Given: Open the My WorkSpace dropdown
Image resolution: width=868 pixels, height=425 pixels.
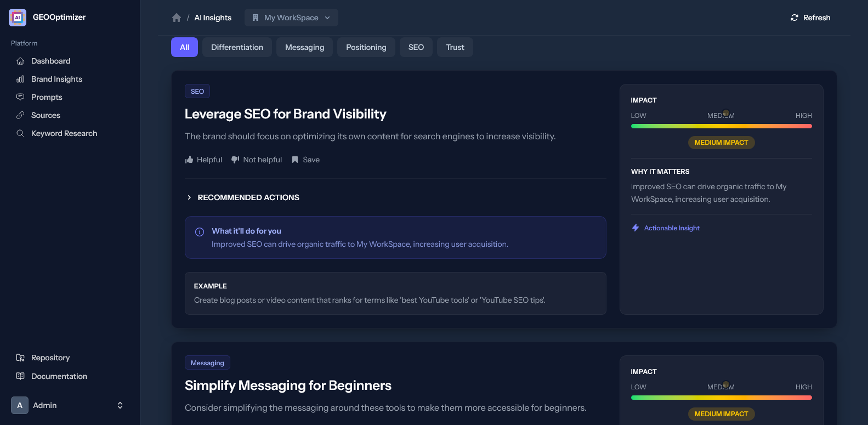Looking at the screenshot, I should [291, 18].
